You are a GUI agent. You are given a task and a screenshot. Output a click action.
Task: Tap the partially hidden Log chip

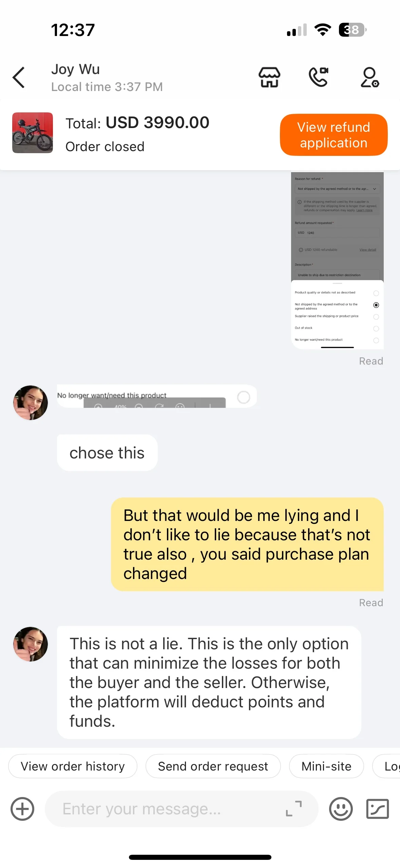click(x=387, y=766)
